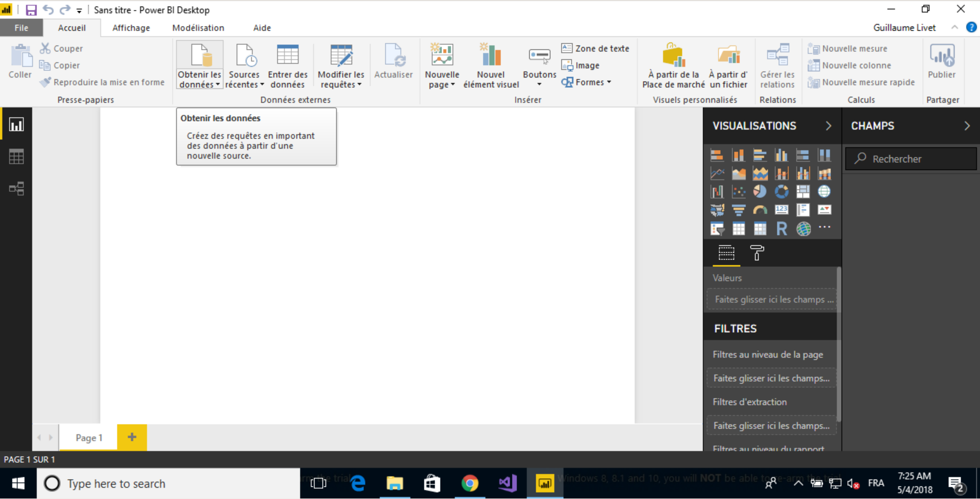This screenshot has width=980, height=499.
Task: Switch to Data view in left sidebar
Action: 16,157
